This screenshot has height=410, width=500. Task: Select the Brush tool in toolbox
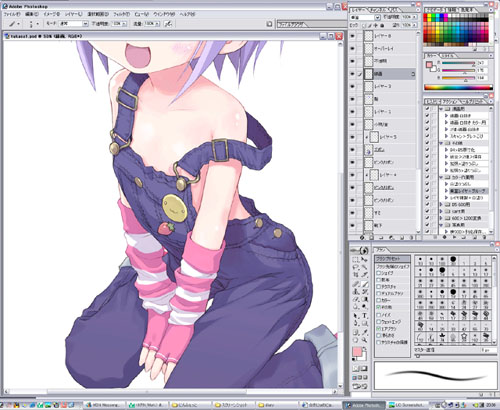pos(364,284)
